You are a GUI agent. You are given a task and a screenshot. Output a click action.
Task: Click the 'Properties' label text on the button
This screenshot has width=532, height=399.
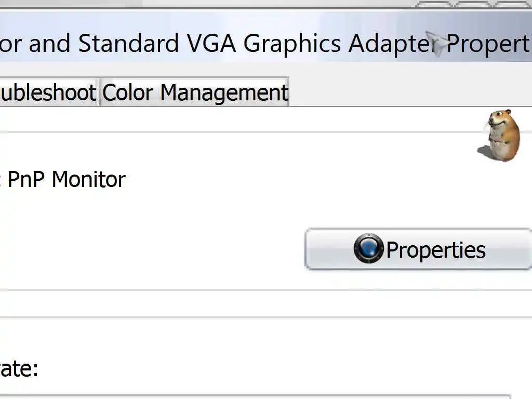tap(435, 250)
